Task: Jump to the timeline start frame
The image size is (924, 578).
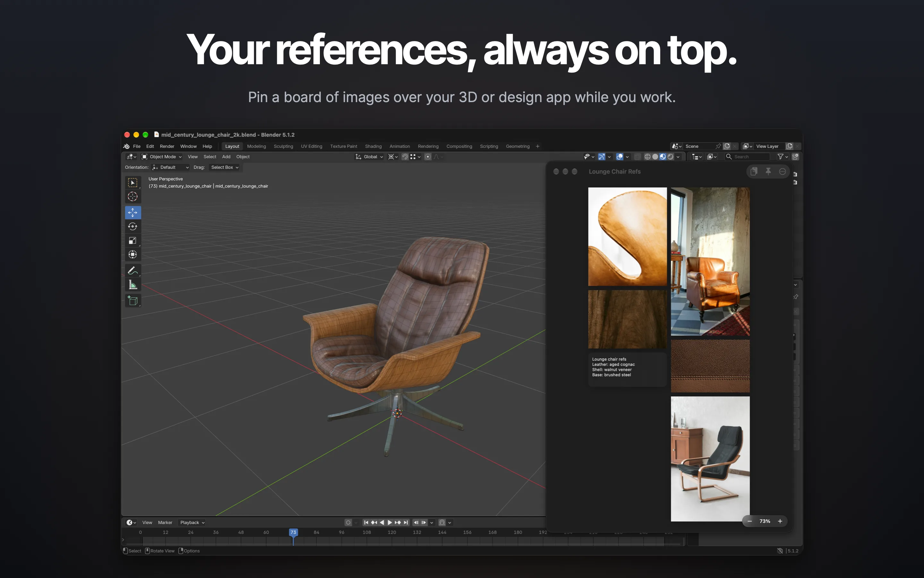Action: click(366, 522)
